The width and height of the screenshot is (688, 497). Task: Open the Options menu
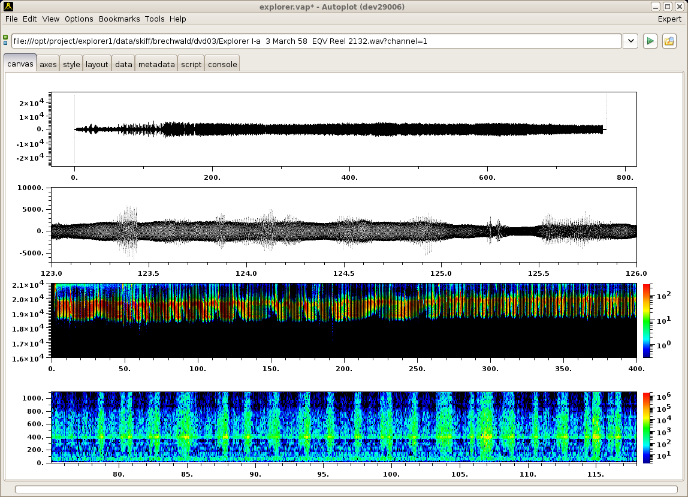(79, 19)
